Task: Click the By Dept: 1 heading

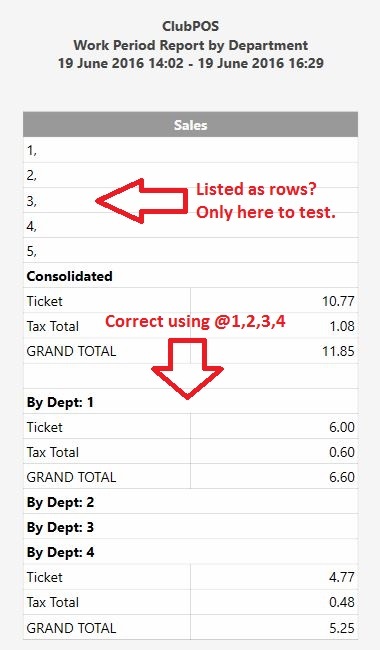Action: tap(60, 402)
